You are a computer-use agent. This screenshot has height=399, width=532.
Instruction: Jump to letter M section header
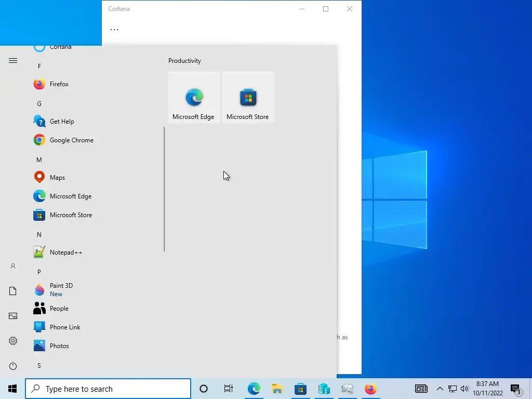tap(39, 160)
